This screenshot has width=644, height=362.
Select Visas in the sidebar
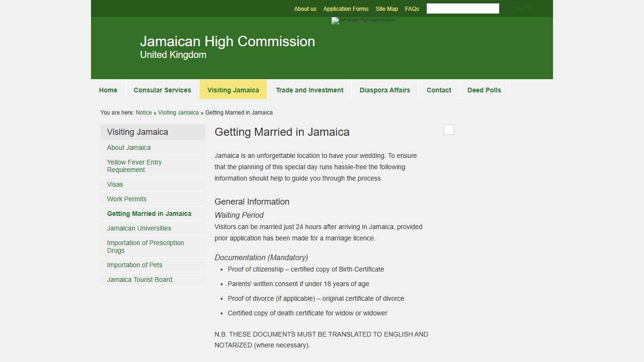(x=115, y=184)
